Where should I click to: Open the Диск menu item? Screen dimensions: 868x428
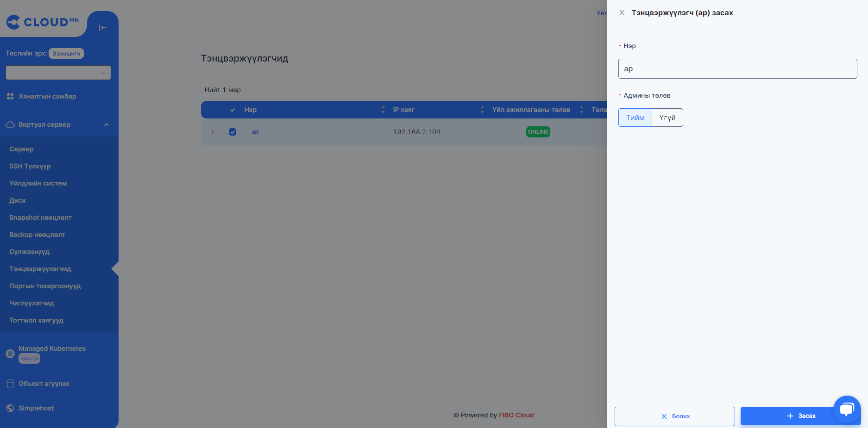point(18,200)
